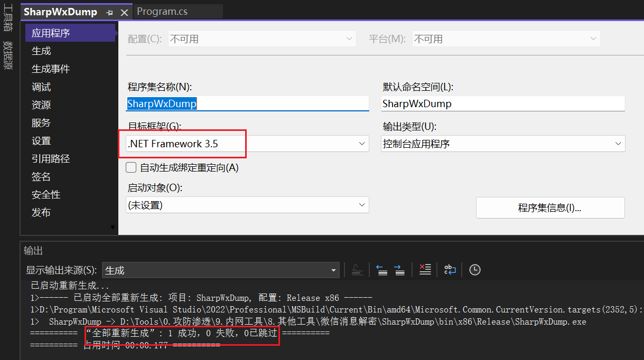The height and width of the screenshot is (360, 644).
Task: Click the 全部重新生成 result summary line
Action: (180, 334)
